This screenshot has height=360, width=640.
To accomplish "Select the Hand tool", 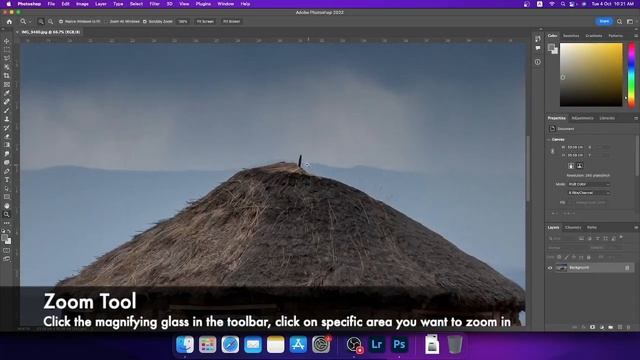I will click(7, 206).
